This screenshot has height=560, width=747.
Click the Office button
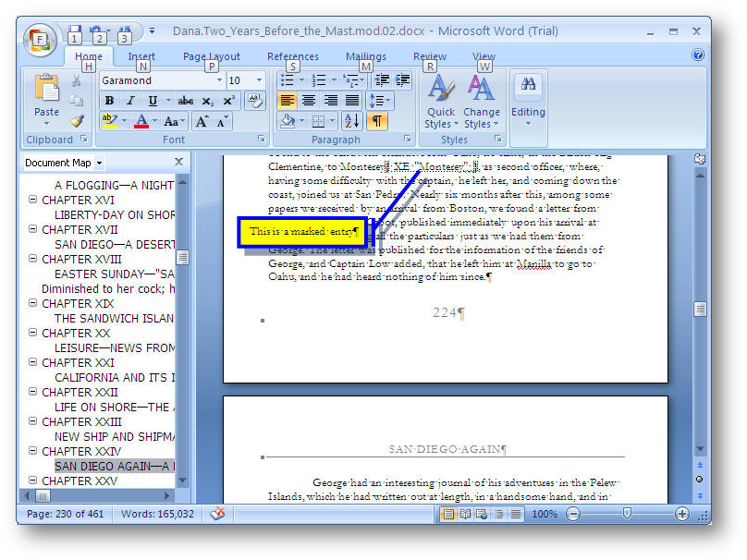click(40, 40)
